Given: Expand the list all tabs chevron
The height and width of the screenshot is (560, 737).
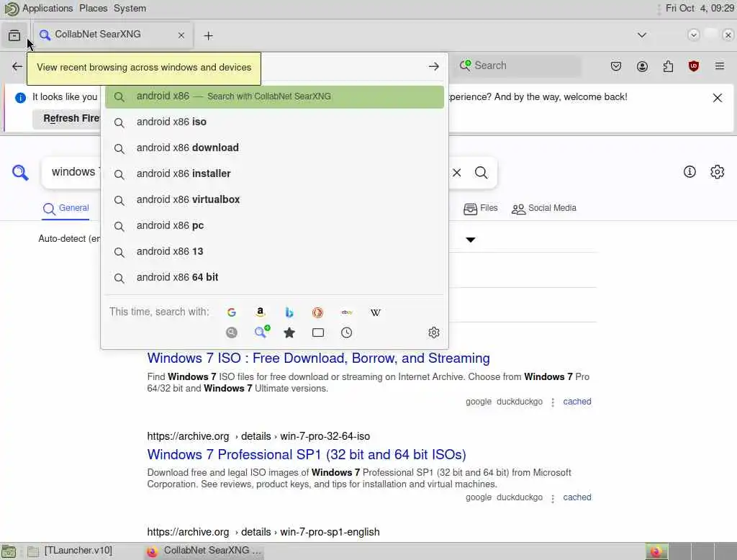Looking at the screenshot, I should tap(641, 35).
